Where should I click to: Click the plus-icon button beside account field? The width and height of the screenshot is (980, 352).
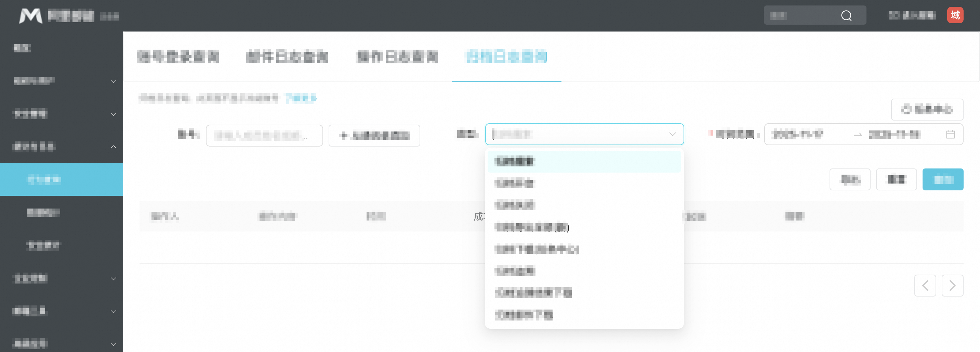click(374, 136)
